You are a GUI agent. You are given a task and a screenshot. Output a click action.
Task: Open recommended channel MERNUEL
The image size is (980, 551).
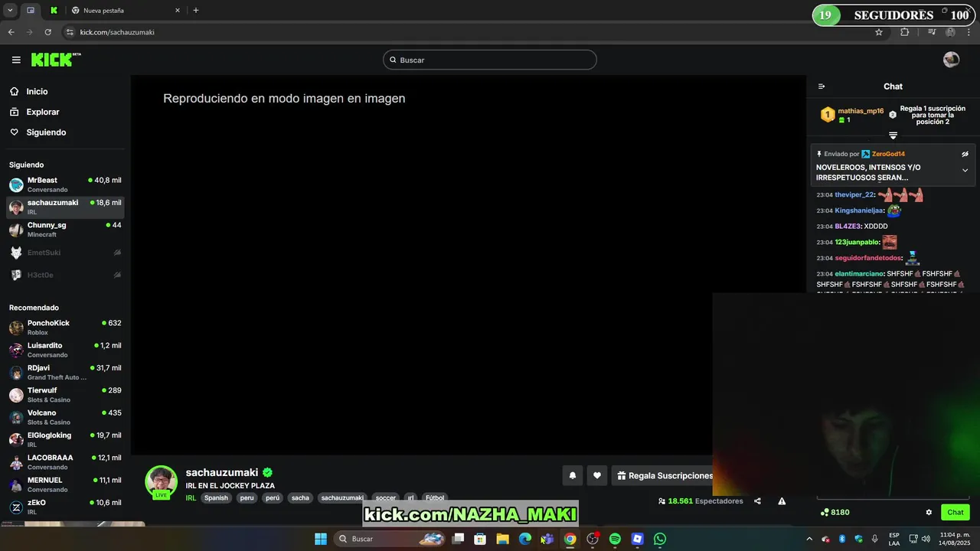tap(65, 484)
